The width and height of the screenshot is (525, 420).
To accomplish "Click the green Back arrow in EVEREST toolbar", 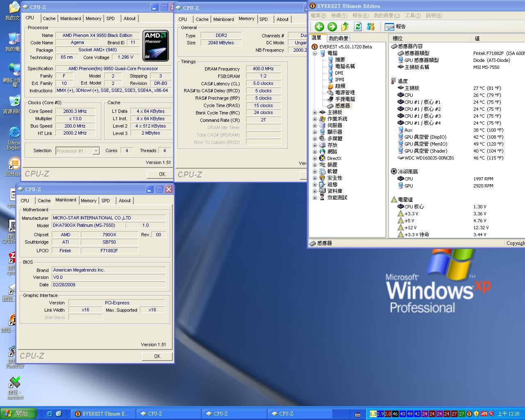I will click(320, 27).
